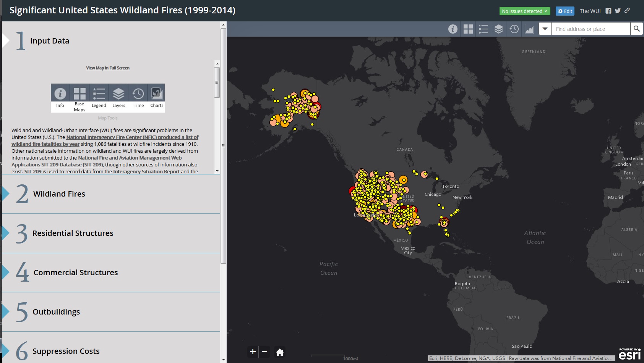Screen dimensions: 644x363
Task: Click the Sao Paulo label on map
Action: [522, 346]
